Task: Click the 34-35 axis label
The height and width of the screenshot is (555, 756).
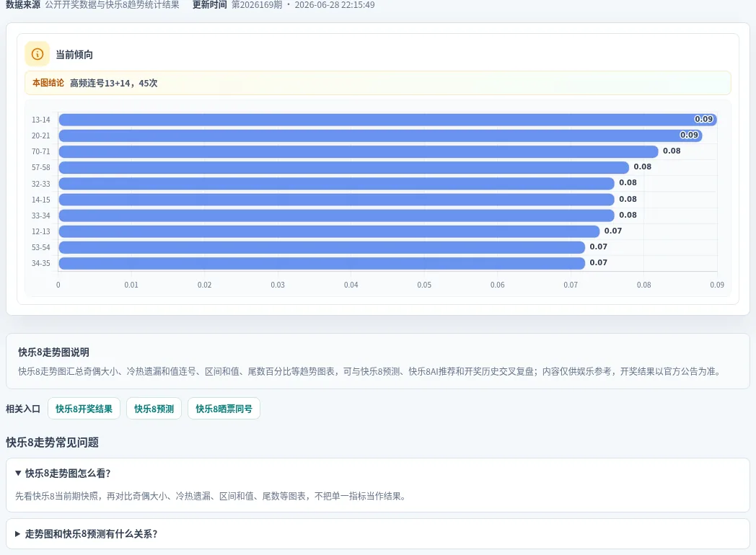Action: (41, 263)
